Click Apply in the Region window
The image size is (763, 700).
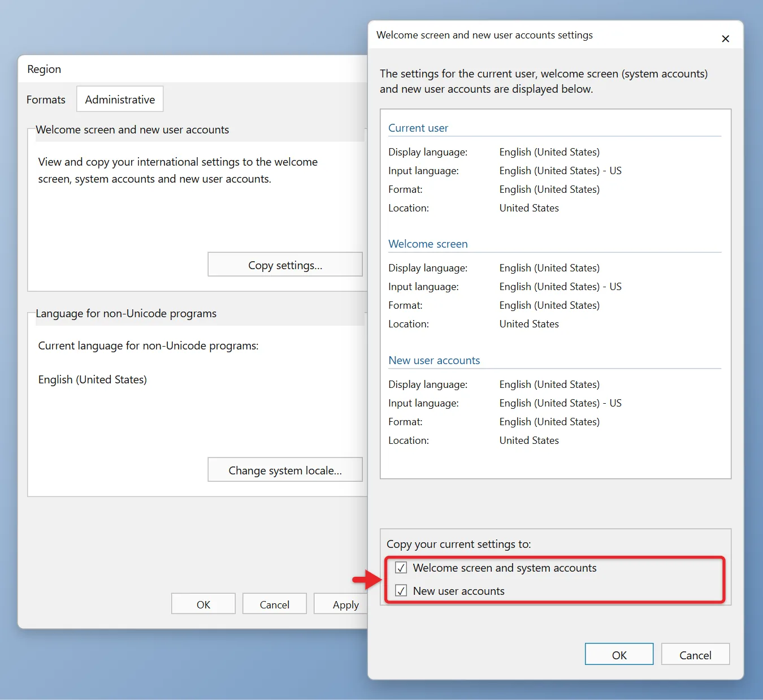tap(341, 604)
